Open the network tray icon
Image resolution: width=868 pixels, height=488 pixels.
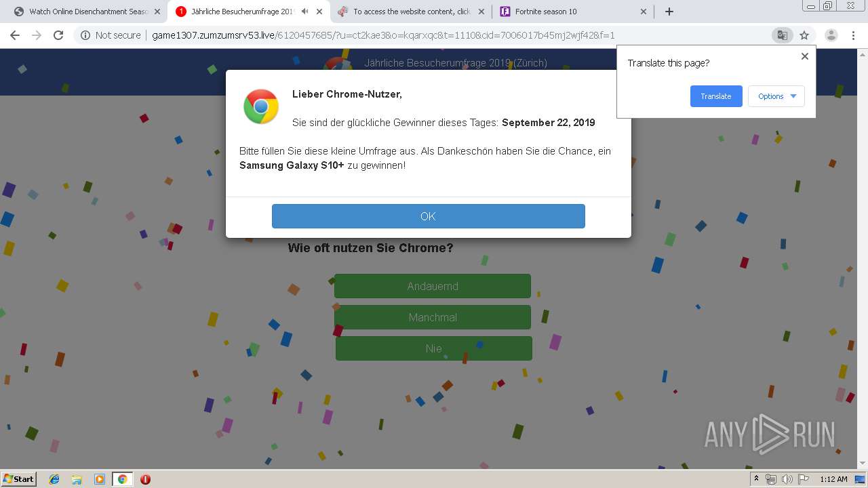[x=771, y=479]
